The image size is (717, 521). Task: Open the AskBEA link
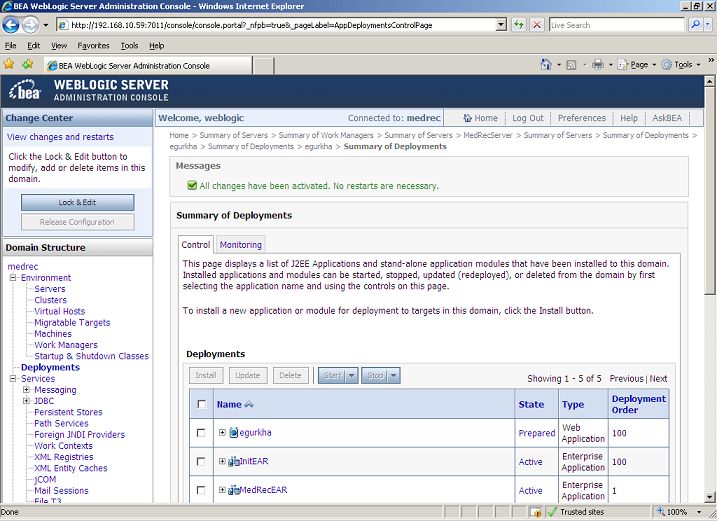pos(667,118)
